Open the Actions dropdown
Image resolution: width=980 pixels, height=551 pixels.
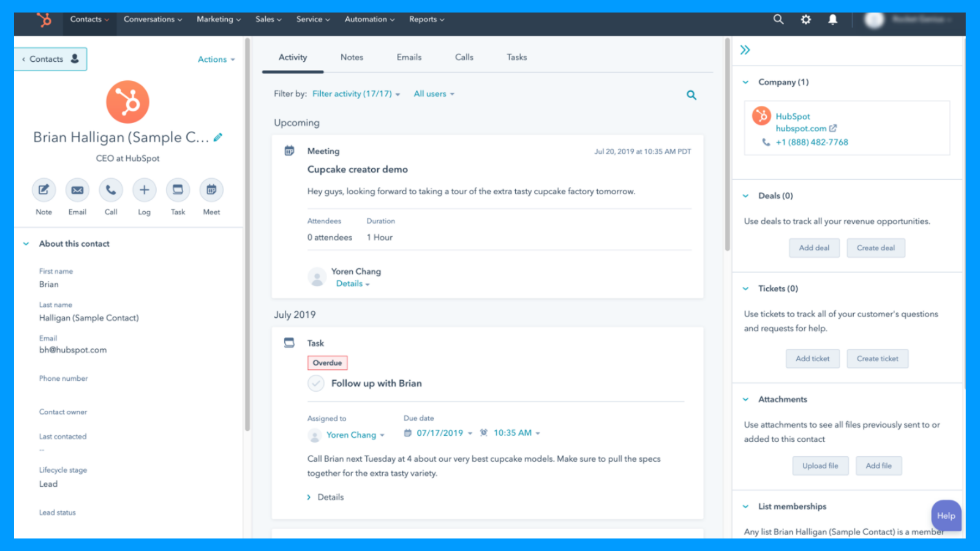(216, 59)
